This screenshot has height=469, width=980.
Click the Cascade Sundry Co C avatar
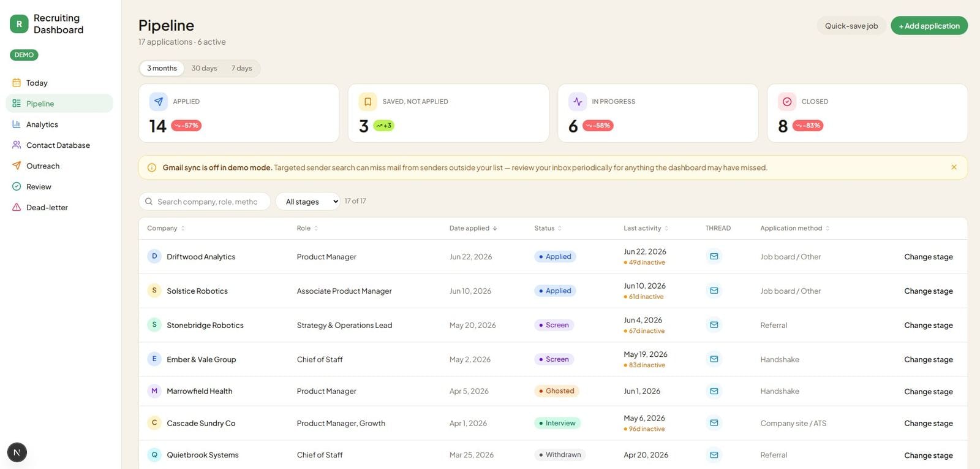pyautogui.click(x=154, y=423)
